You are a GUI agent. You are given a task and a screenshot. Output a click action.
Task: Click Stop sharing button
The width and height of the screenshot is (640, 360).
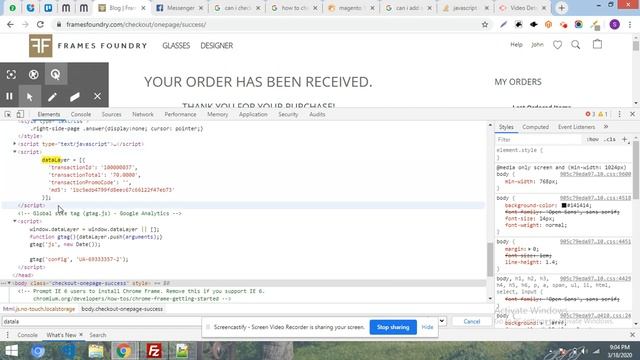(x=393, y=327)
